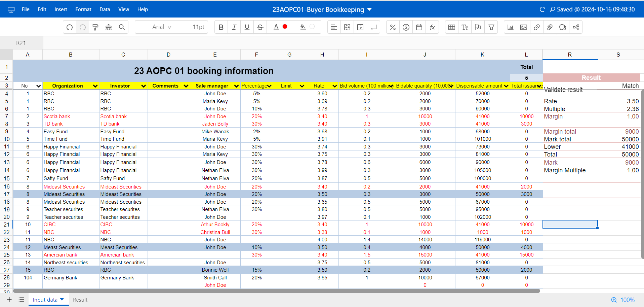Click the refresh icon near Saved
This screenshot has height=307, width=644.
click(542, 9)
